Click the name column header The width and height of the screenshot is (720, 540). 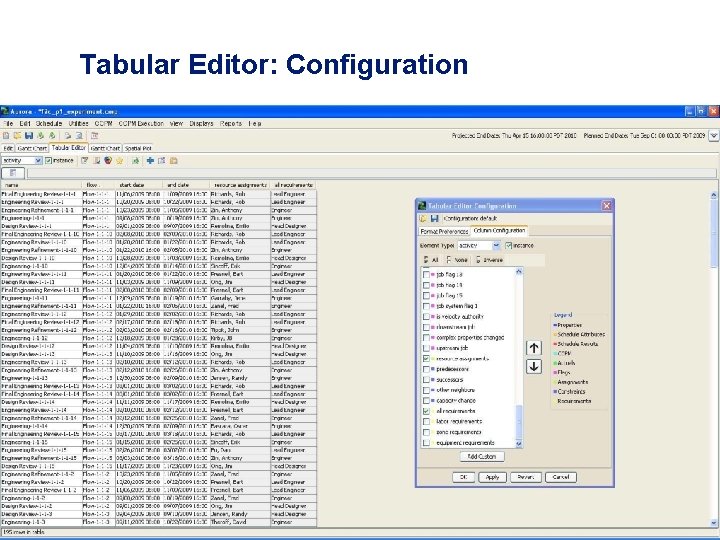(41, 185)
